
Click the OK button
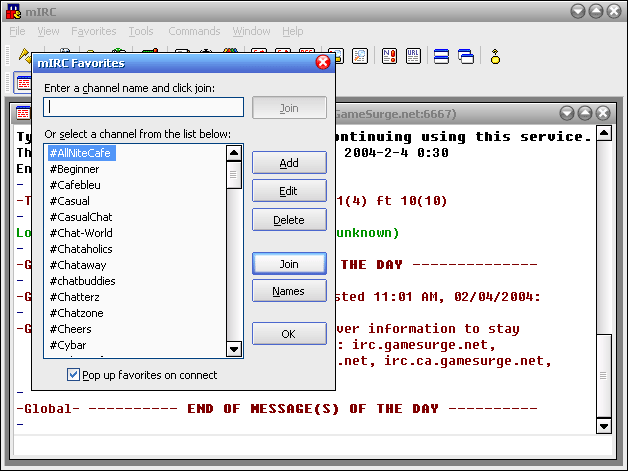click(289, 334)
